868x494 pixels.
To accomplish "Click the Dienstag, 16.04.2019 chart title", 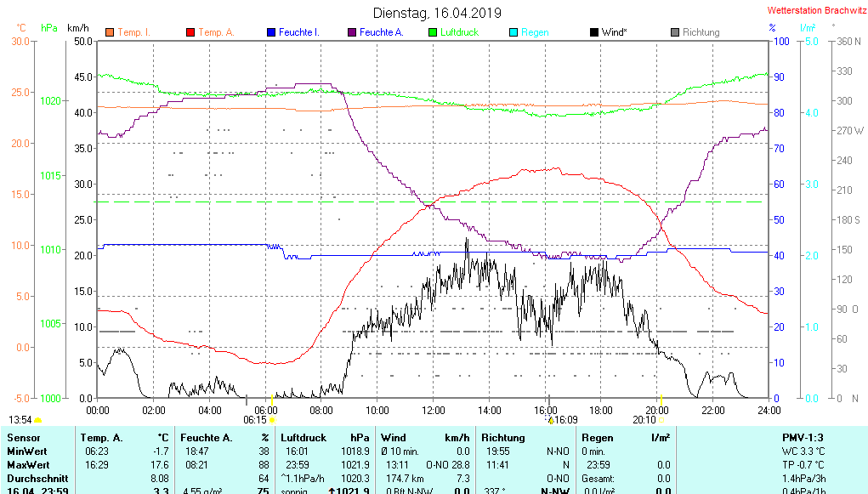I will (x=437, y=13).
